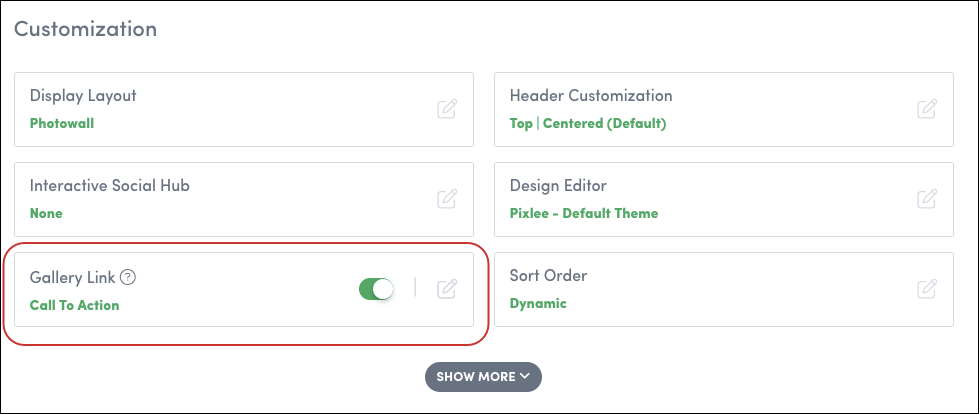Click the Customization section heading
Image resolution: width=979 pixels, height=414 pixels.
click(85, 29)
